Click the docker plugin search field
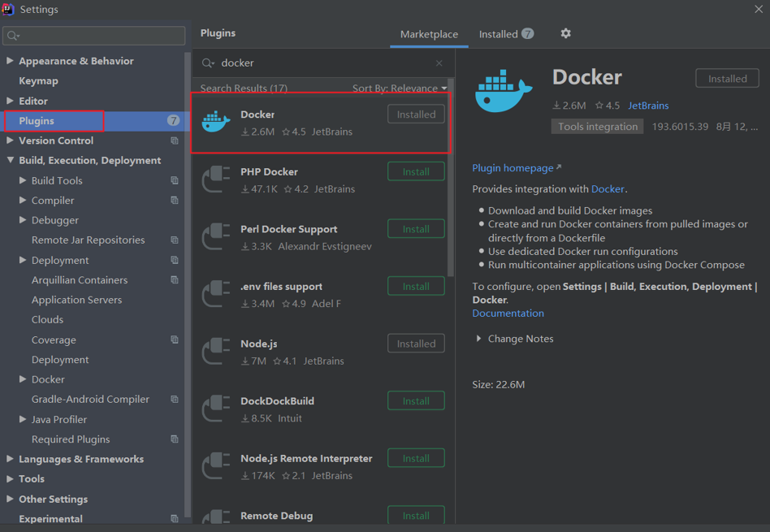Viewport: 770px width, 532px height. tap(322, 63)
